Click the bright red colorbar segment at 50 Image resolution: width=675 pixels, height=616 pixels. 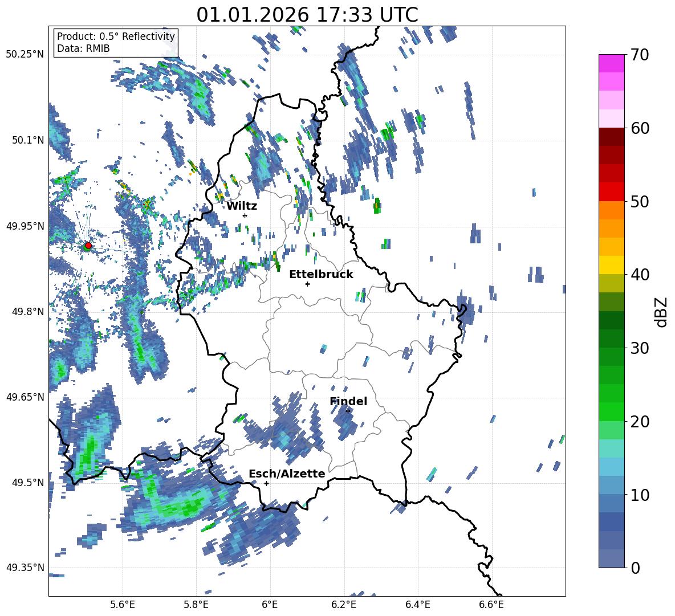(611, 192)
